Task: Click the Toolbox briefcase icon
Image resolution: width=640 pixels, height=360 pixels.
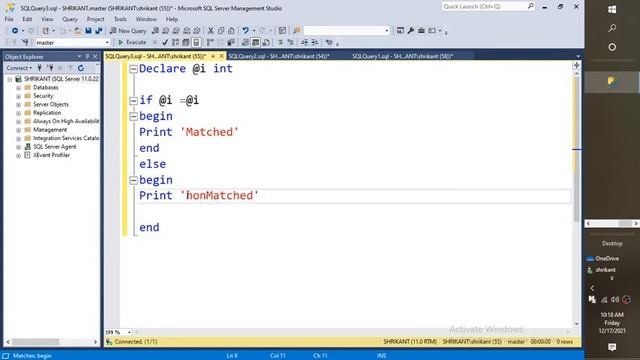Action: [421, 31]
